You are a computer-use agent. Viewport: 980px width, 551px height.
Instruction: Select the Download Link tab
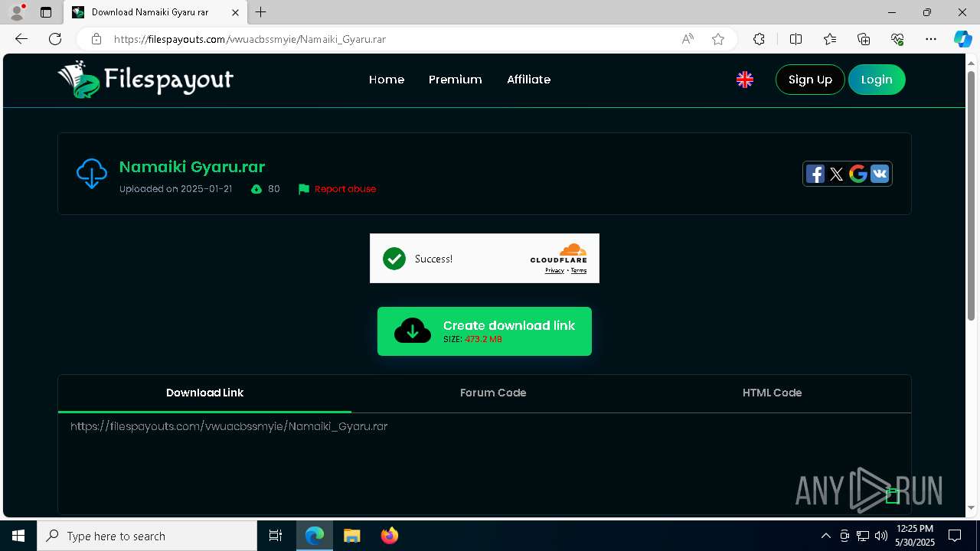tap(204, 393)
